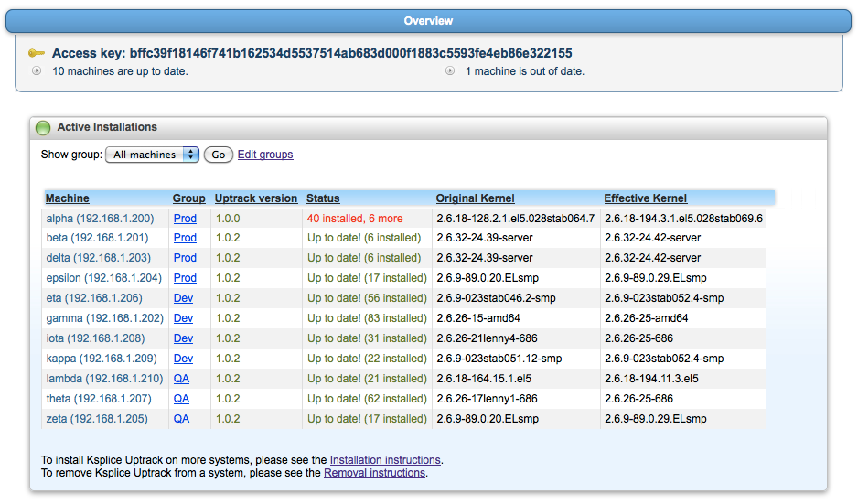Viewport: 858px width, 504px height.
Task: Click 'Up to date! (31 installed)' status
Action: pos(367,338)
